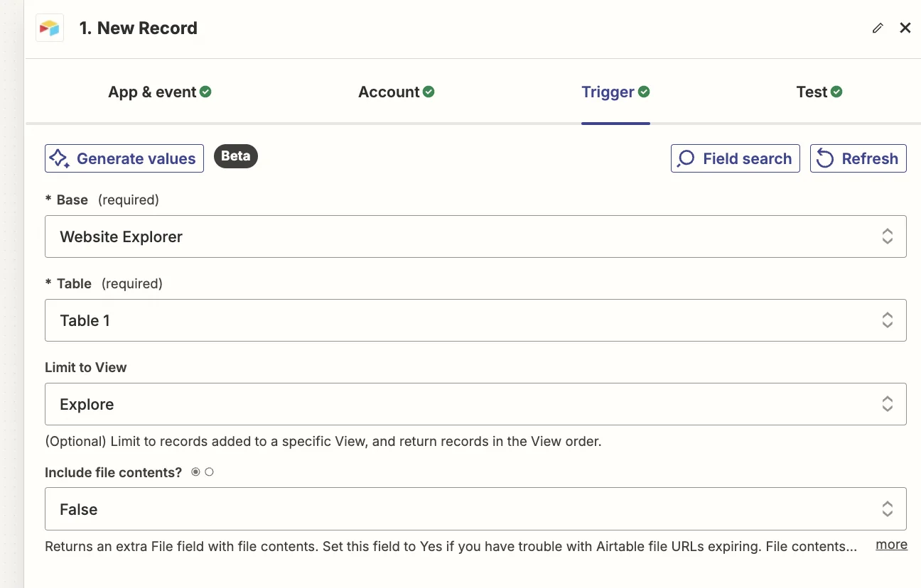The width and height of the screenshot is (921, 588).
Task: Open the Base dropdown showing Website Explorer
Action: [x=475, y=236]
